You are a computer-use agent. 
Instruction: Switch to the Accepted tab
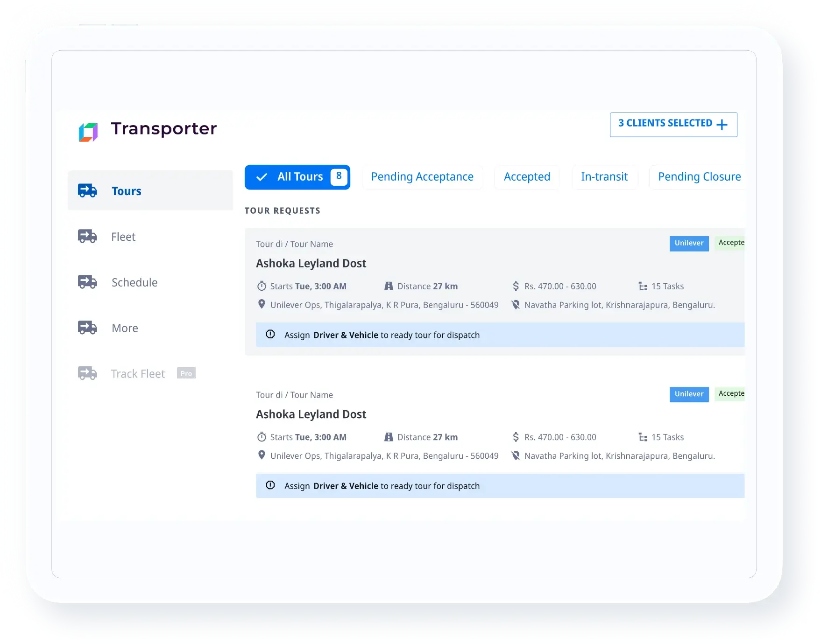coord(527,177)
